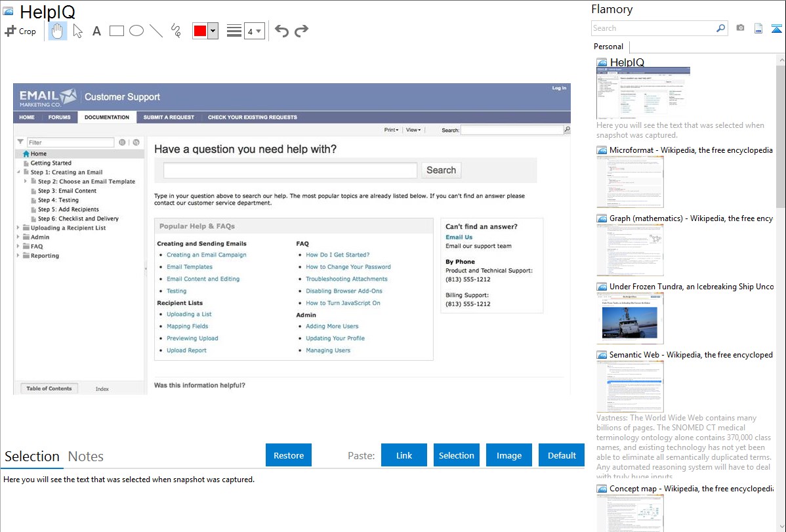Capture a new snapshot with the camera icon
This screenshot has height=532, width=786.
click(x=740, y=28)
